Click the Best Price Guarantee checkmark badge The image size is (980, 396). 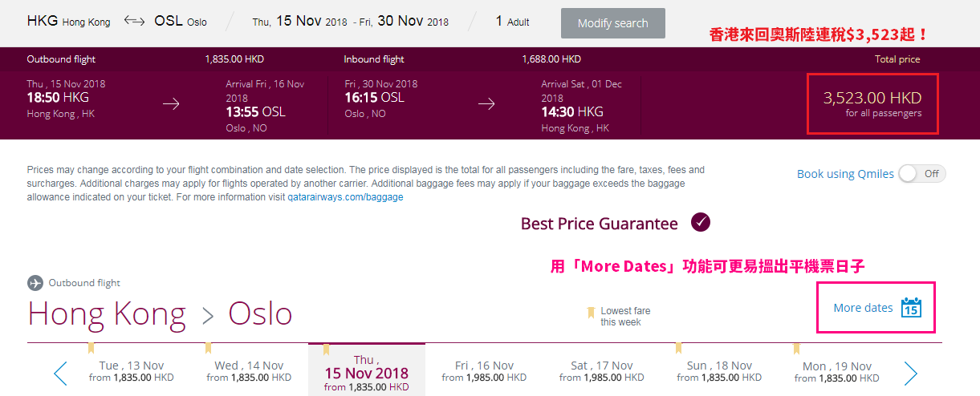pos(701,223)
